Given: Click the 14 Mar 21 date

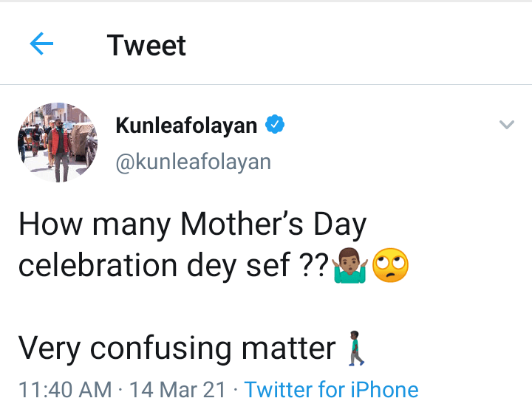Looking at the screenshot, I should (x=177, y=389).
